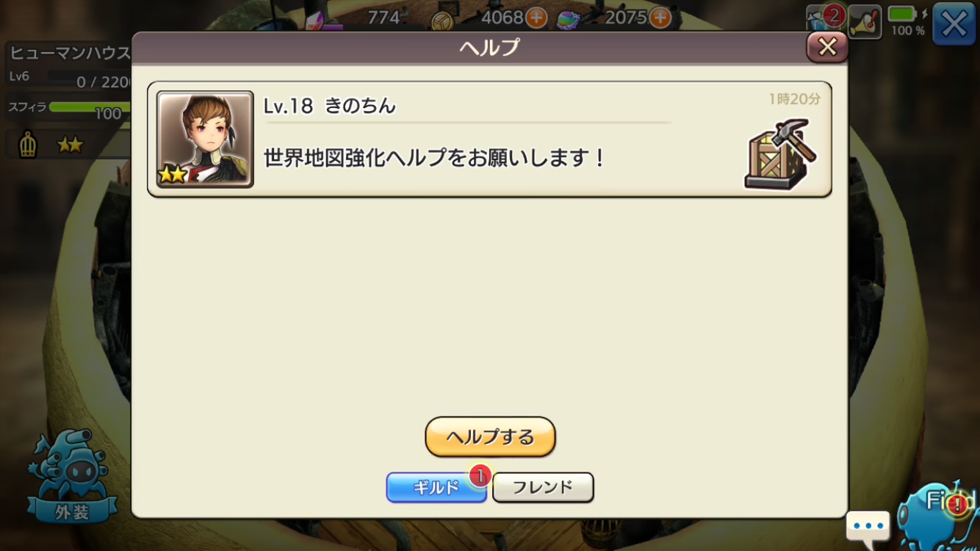
Task: Click the gold coin currency icon
Action: point(443,21)
